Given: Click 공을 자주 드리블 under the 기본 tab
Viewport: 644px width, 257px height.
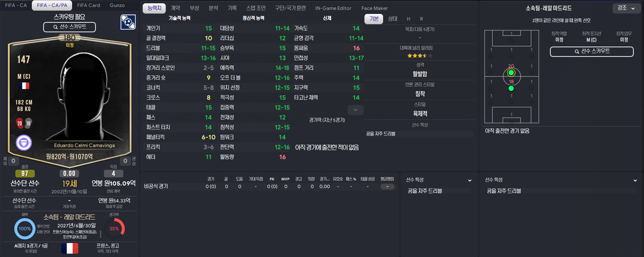Looking at the screenshot, I should [x=381, y=134].
